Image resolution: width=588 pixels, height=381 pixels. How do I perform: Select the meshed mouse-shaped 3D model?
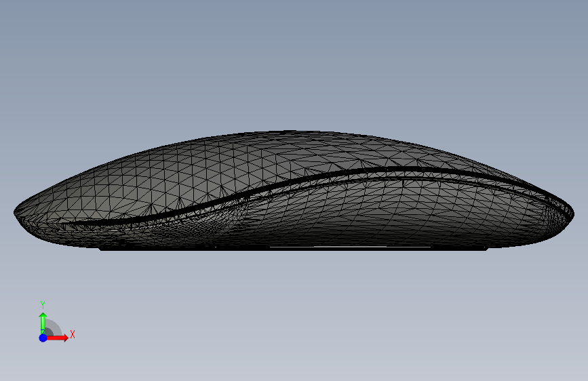(294, 190)
